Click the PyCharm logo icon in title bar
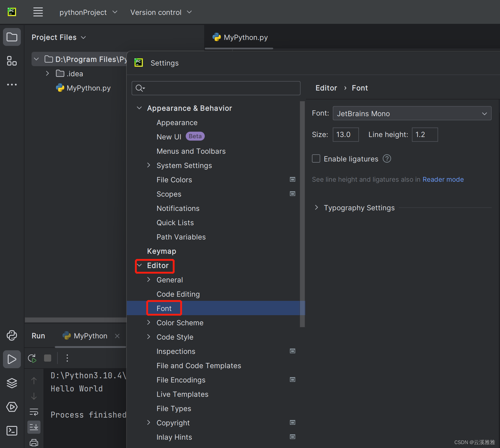 pyautogui.click(x=12, y=12)
